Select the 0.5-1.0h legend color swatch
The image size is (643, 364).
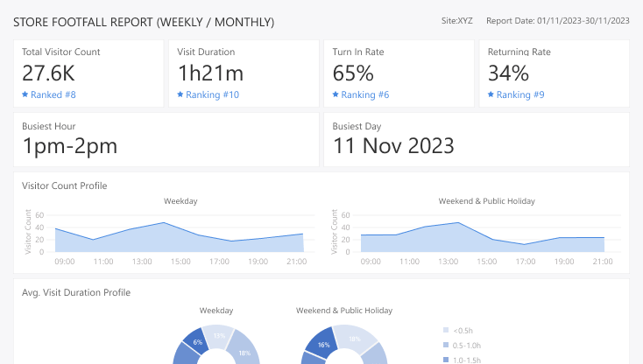click(446, 345)
